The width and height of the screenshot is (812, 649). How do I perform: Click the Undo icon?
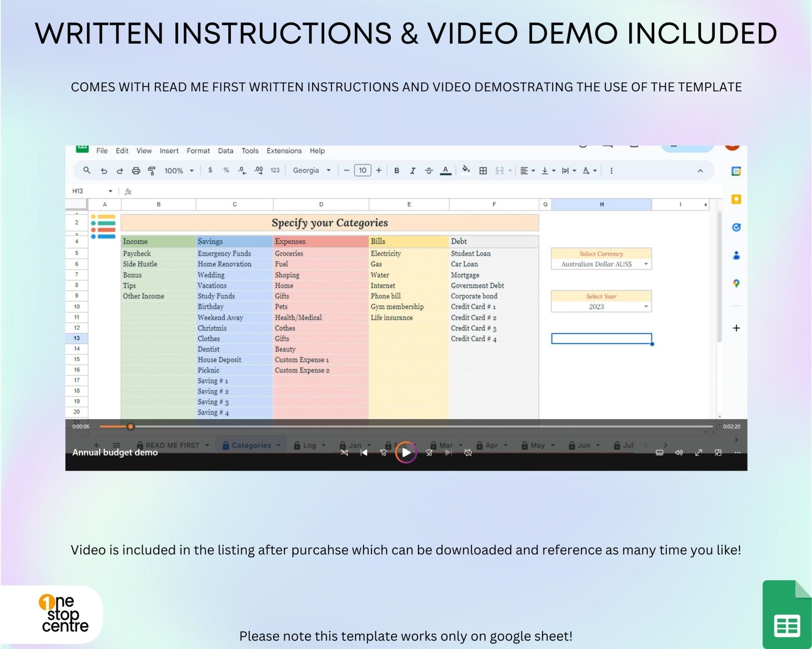click(103, 170)
